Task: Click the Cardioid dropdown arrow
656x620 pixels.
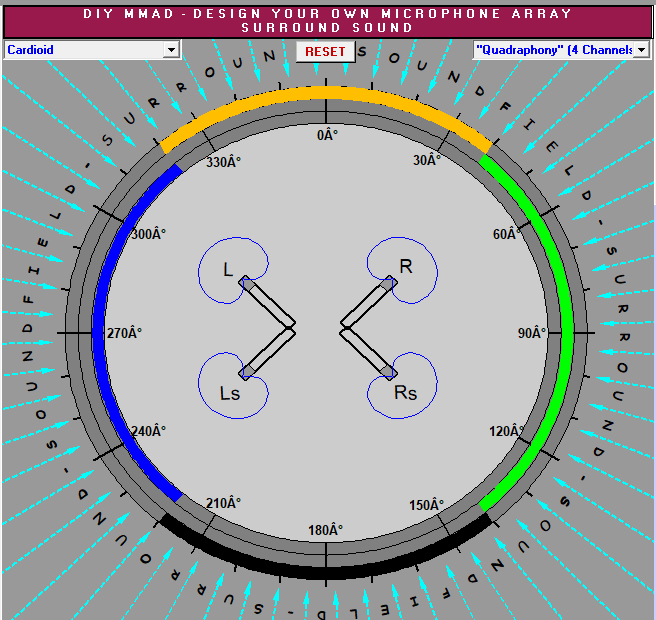Action: tap(171, 49)
